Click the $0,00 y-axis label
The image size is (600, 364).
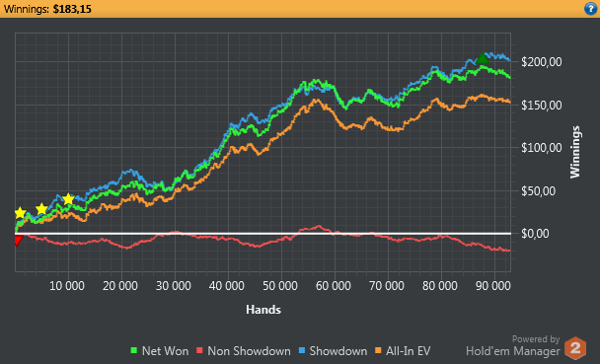(x=535, y=233)
